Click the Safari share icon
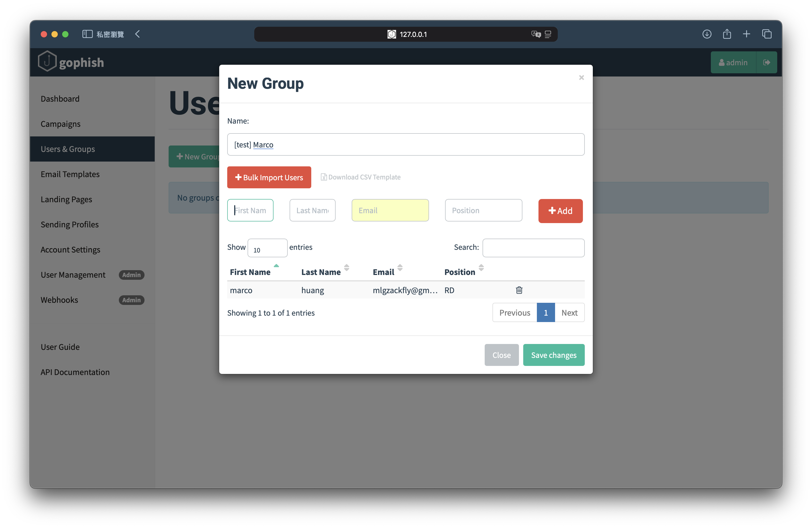 coord(727,34)
